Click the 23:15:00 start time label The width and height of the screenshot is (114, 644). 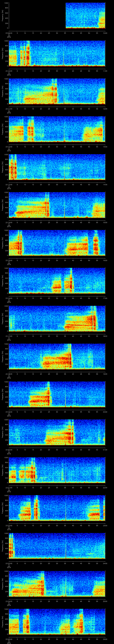tap(9, 260)
